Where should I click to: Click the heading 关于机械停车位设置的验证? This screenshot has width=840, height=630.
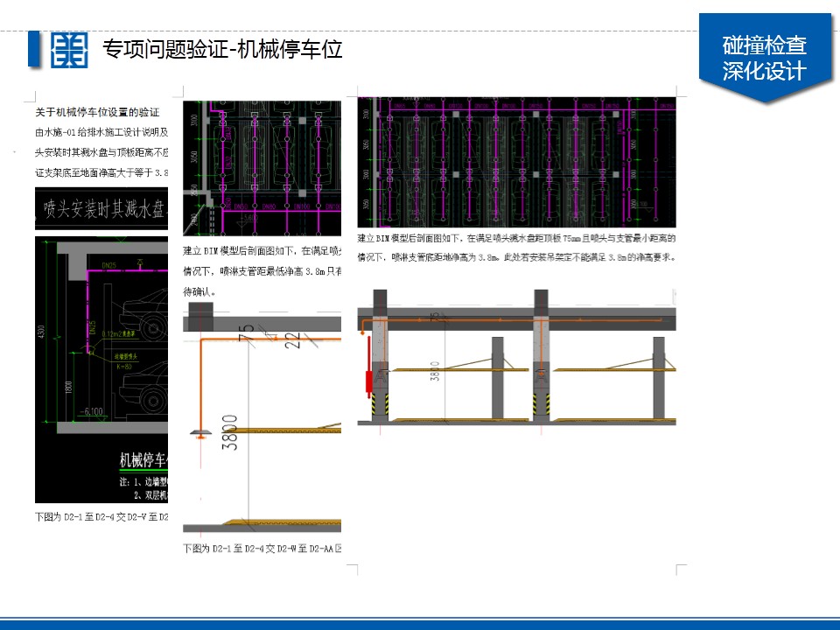click(x=97, y=112)
